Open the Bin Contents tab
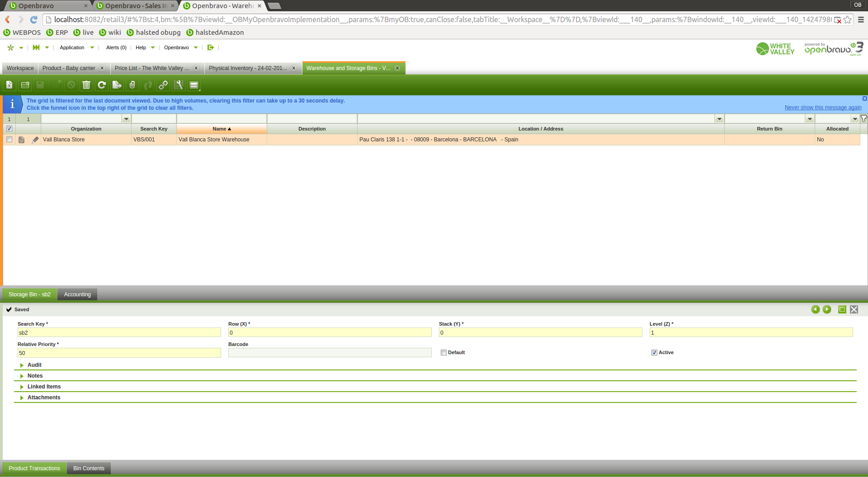Image resolution: width=868 pixels, height=477 pixels. pyautogui.click(x=89, y=468)
